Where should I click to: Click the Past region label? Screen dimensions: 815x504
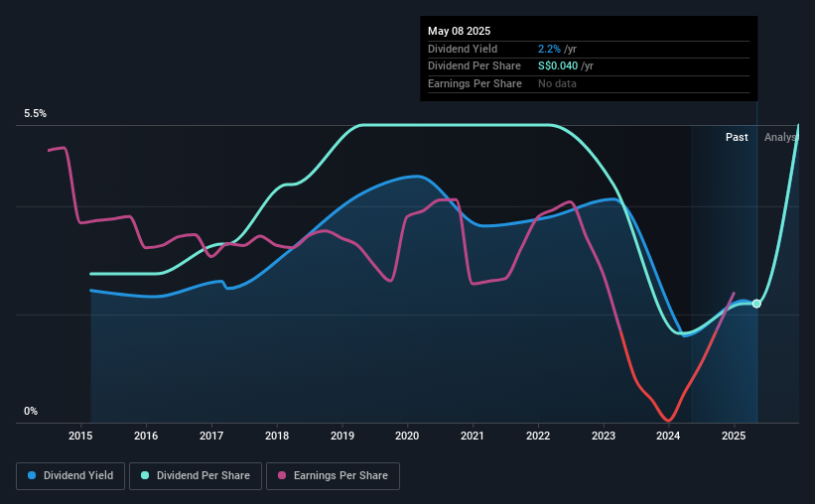pyautogui.click(x=737, y=137)
